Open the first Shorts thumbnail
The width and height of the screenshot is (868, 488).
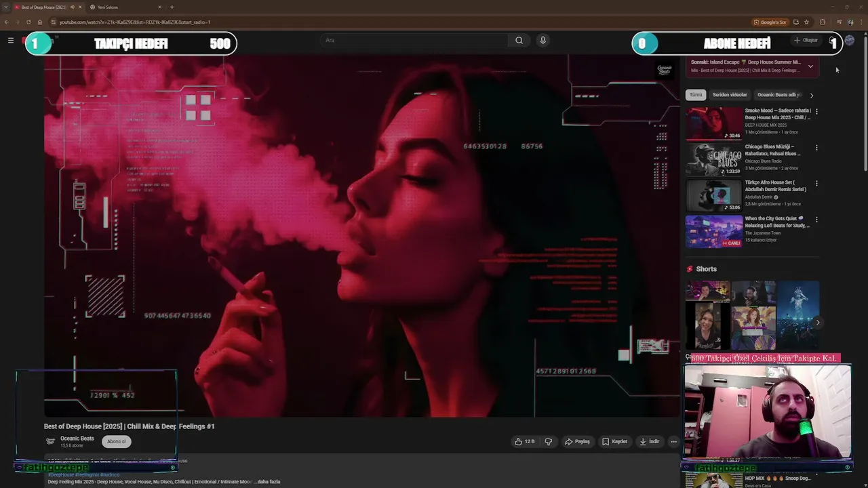point(707,315)
